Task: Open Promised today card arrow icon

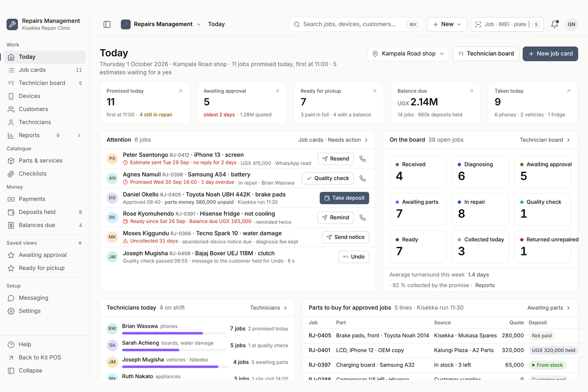Action: [x=180, y=91]
